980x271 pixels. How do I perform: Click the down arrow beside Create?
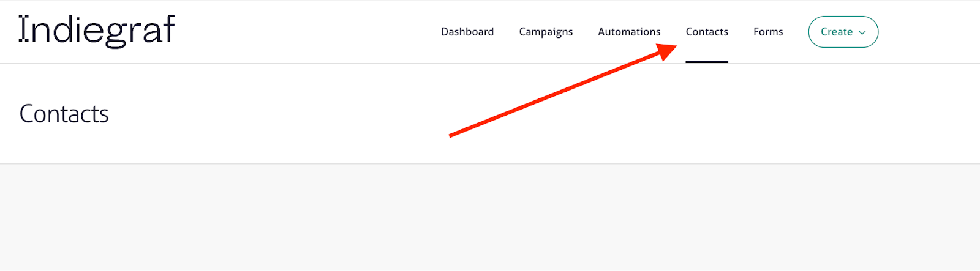[x=862, y=33]
